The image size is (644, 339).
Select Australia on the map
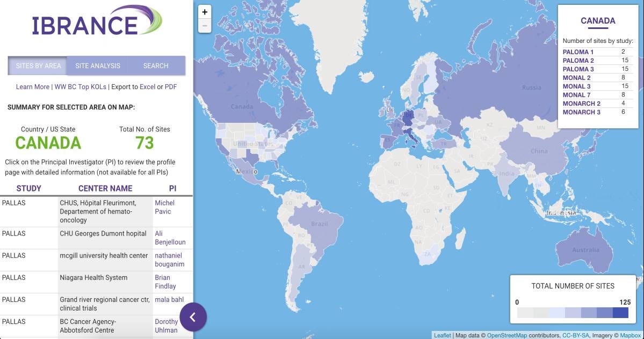(x=585, y=249)
